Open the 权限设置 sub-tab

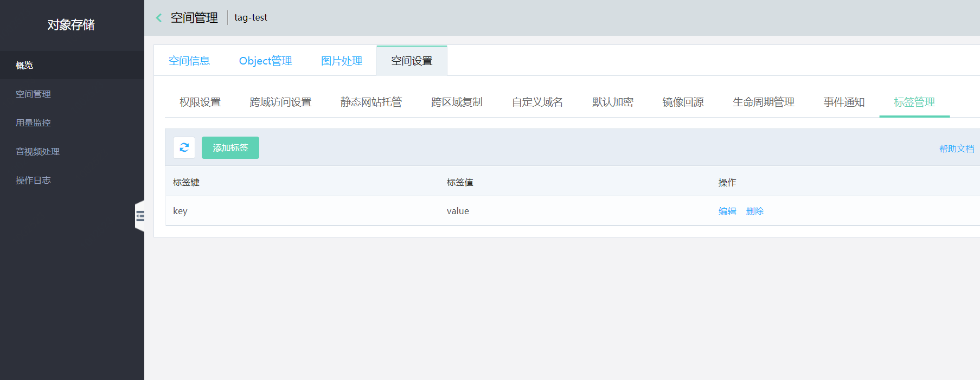point(200,102)
